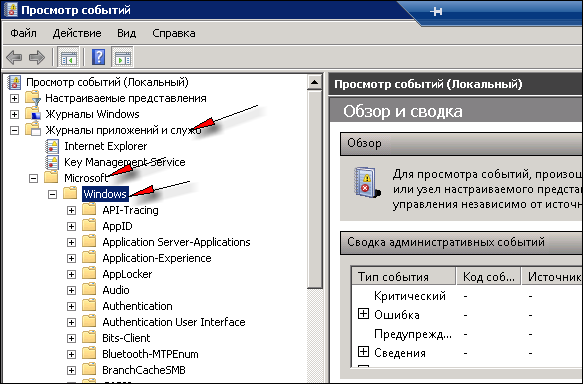This screenshot has height=384, width=583.
Task: Click the custom views folder icon with filter
Action: (x=33, y=98)
